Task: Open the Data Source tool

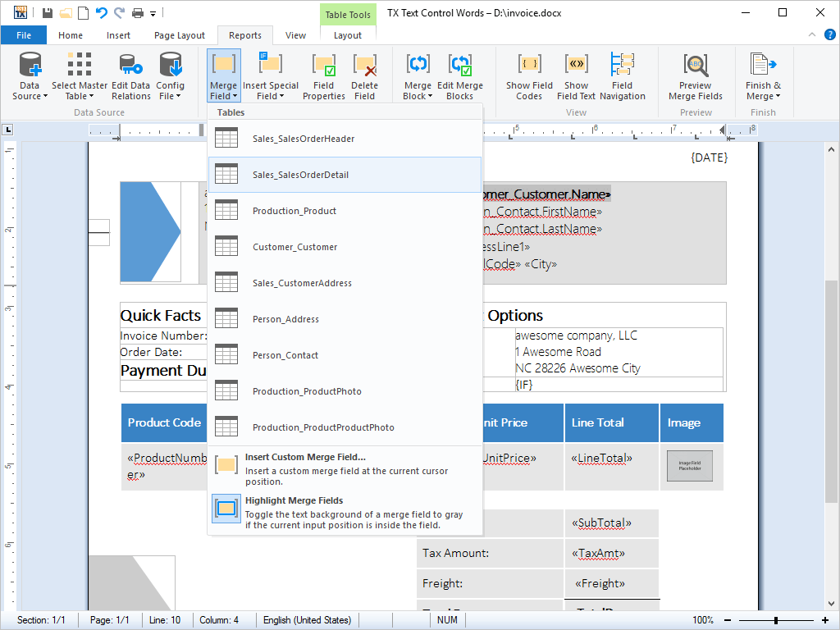Action: [x=29, y=75]
